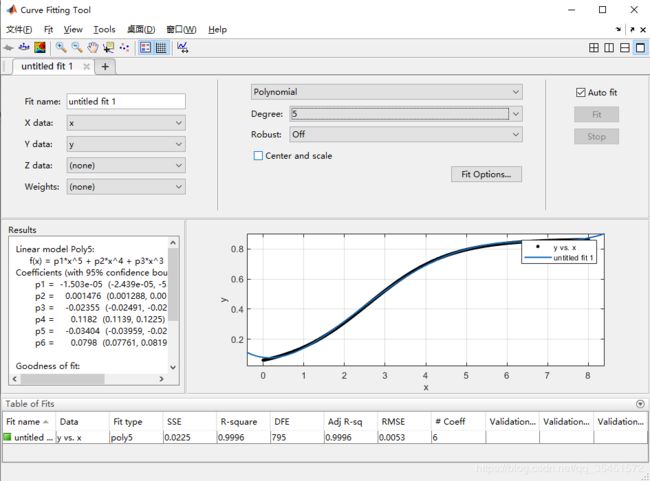This screenshot has height=481, width=650.
Task: Select the single maximized fit layout
Action: (x=640, y=48)
